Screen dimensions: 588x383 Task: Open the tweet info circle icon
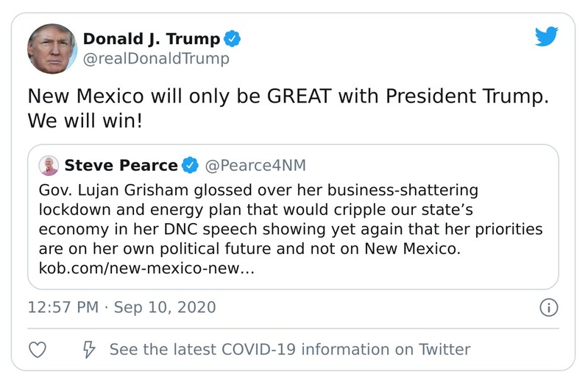pos(548,307)
